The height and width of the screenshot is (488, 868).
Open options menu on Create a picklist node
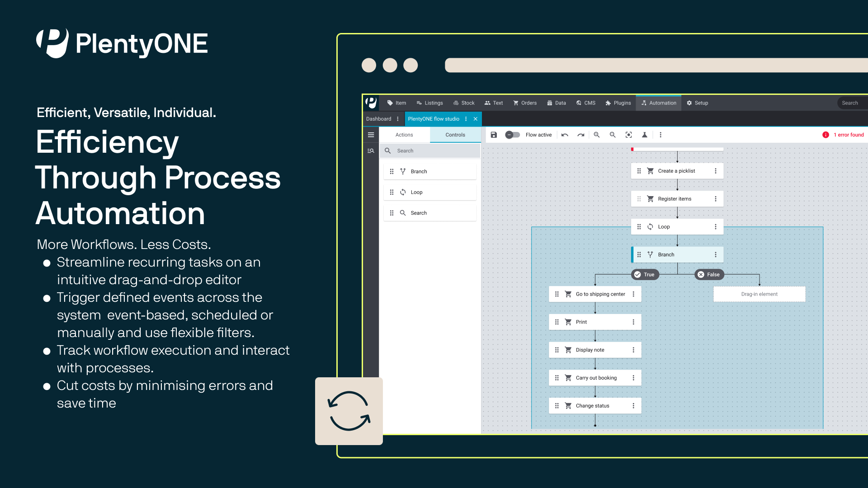(x=715, y=171)
